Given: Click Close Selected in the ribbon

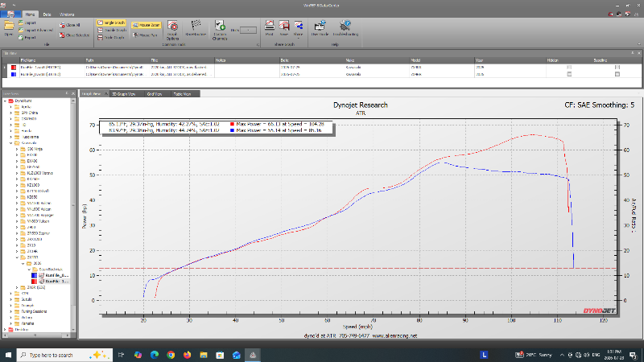Looking at the screenshot, I should click(x=74, y=35).
